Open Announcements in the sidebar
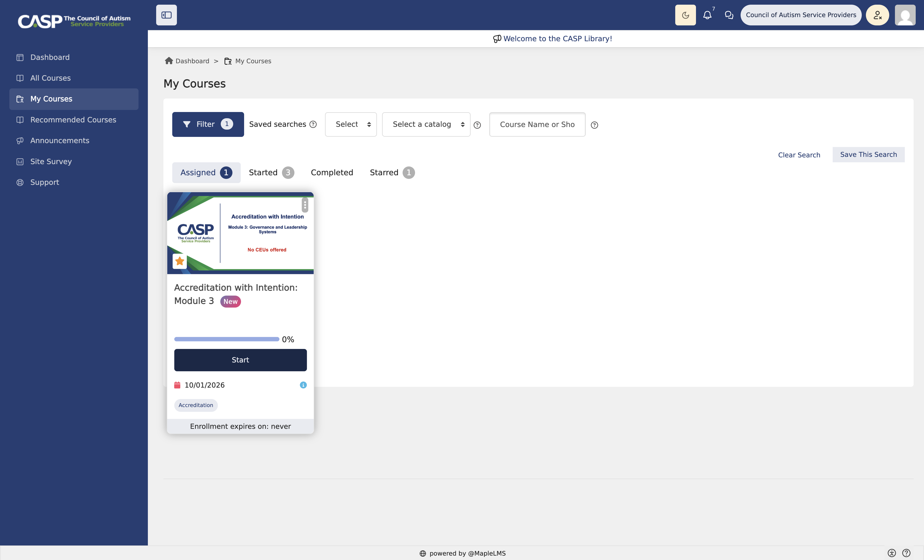 point(74,141)
